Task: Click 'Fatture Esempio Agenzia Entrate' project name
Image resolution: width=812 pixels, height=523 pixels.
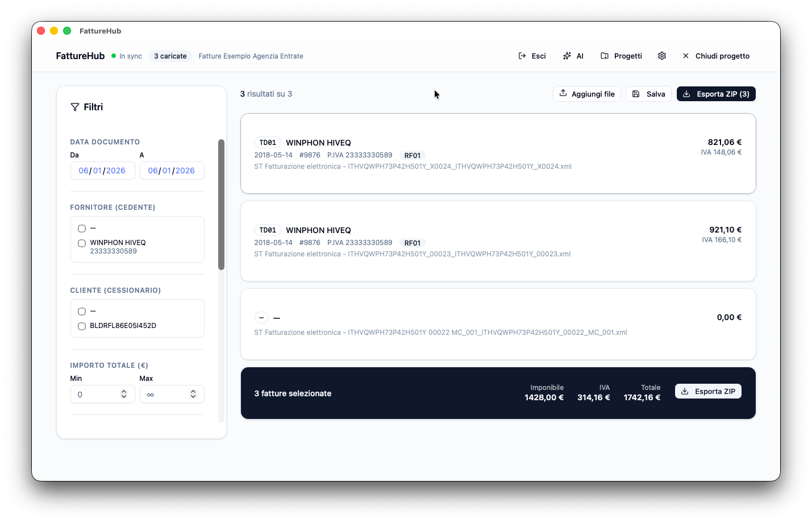Action: tap(251, 56)
